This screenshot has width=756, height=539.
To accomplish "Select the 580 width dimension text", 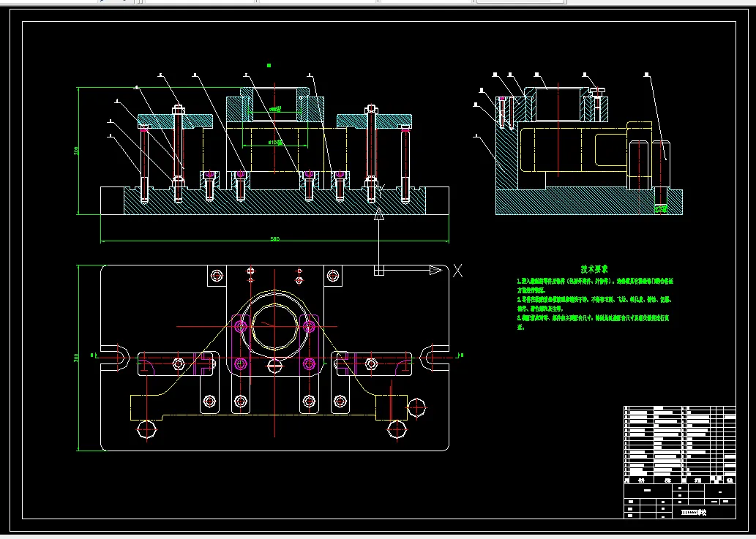I will tap(275, 238).
